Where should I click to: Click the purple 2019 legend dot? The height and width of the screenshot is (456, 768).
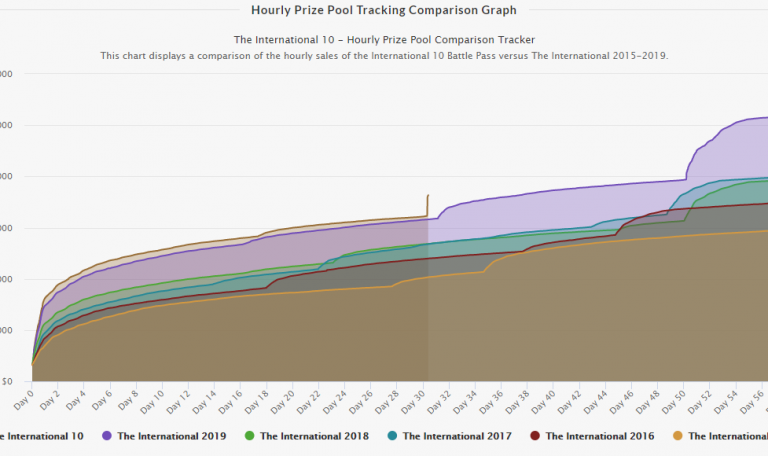106,436
